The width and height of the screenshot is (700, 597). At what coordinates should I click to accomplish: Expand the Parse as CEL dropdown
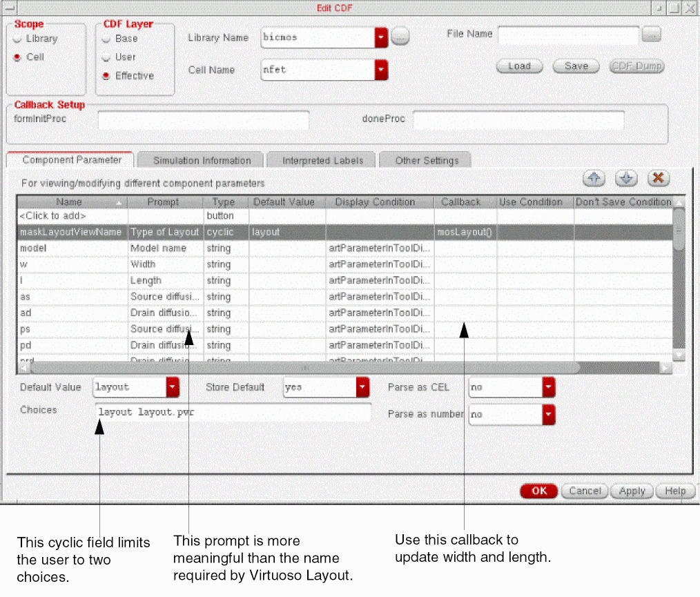tap(548, 388)
